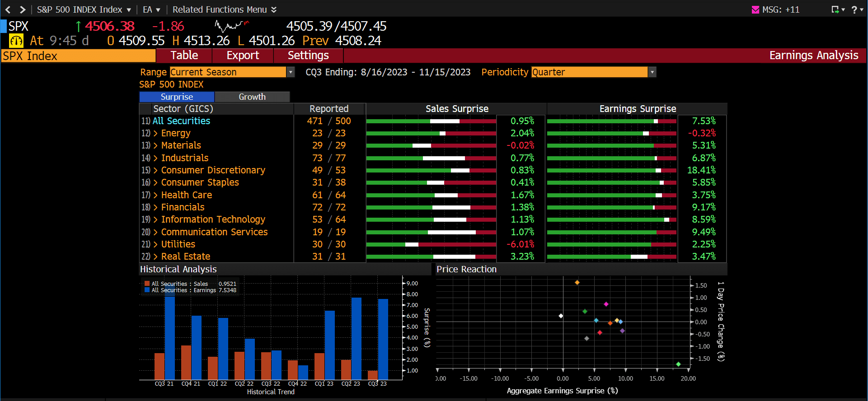This screenshot has width=868, height=401.
Task: Click the orange diamond scatter point
Action: 577,283
